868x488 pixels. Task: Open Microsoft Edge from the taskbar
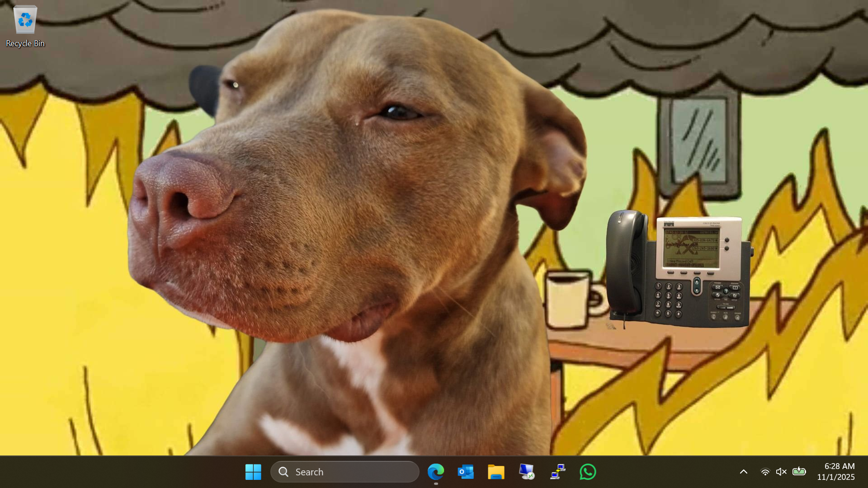pyautogui.click(x=435, y=471)
